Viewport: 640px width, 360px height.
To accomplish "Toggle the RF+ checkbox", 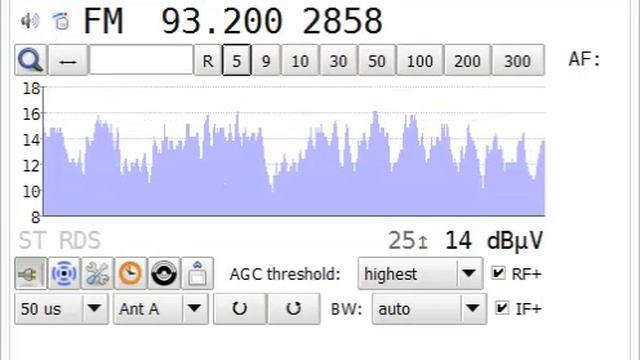I will (498, 273).
